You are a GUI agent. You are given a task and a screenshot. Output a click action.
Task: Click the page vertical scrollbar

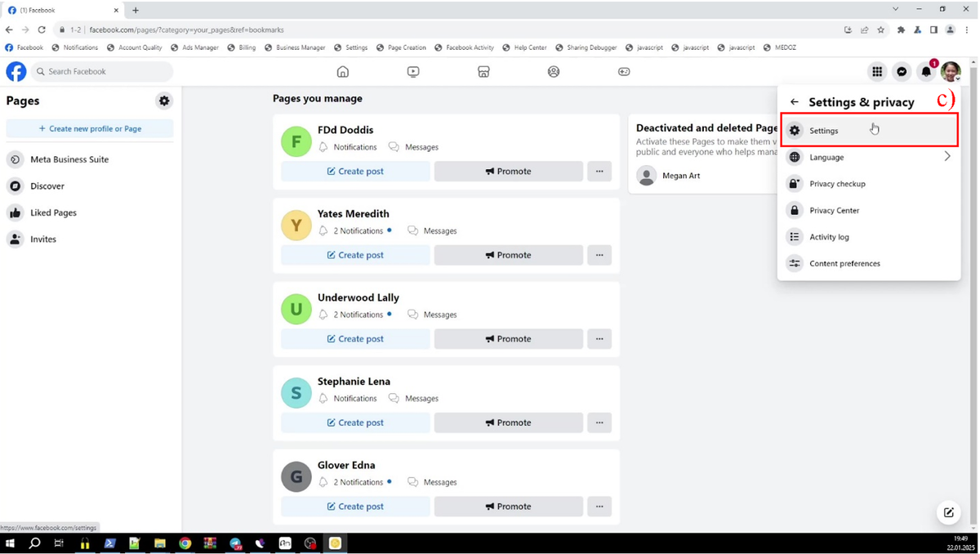[x=973, y=294]
